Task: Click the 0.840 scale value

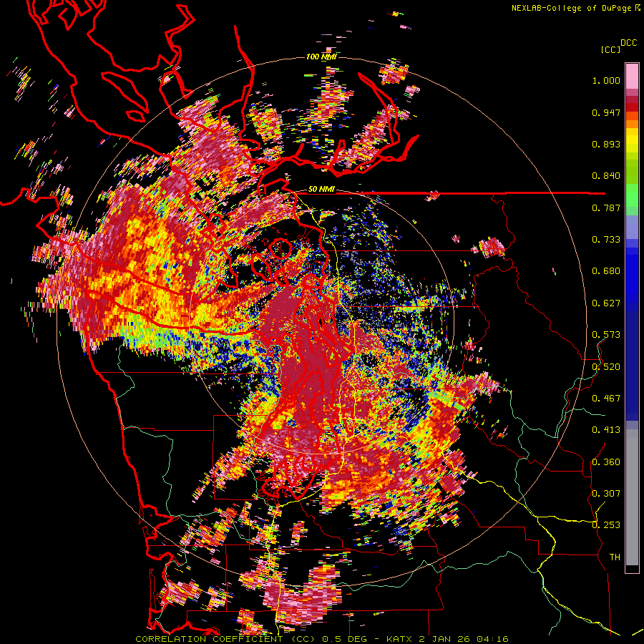Action: tap(606, 176)
